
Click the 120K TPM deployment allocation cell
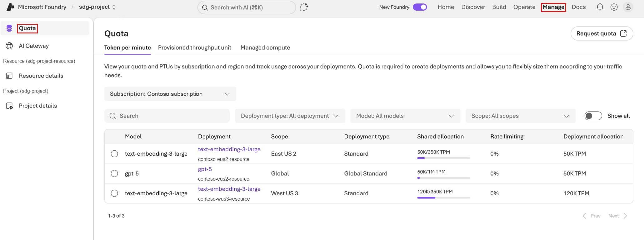(x=576, y=193)
